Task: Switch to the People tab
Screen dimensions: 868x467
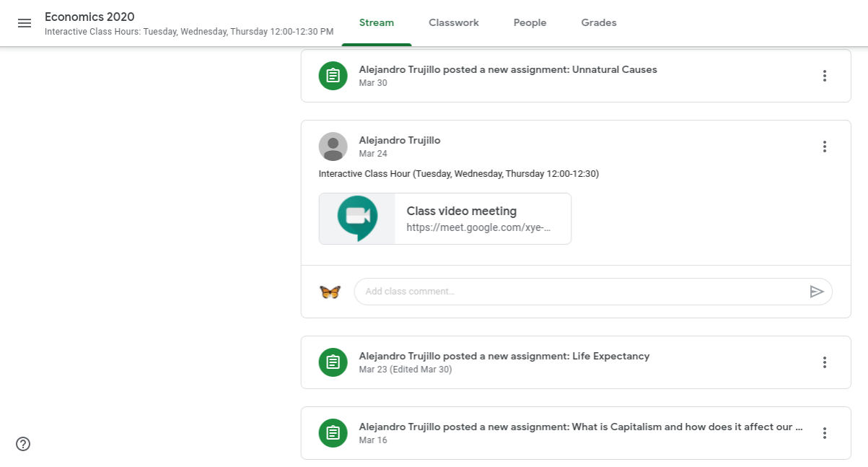Action: click(x=530, y=23)
